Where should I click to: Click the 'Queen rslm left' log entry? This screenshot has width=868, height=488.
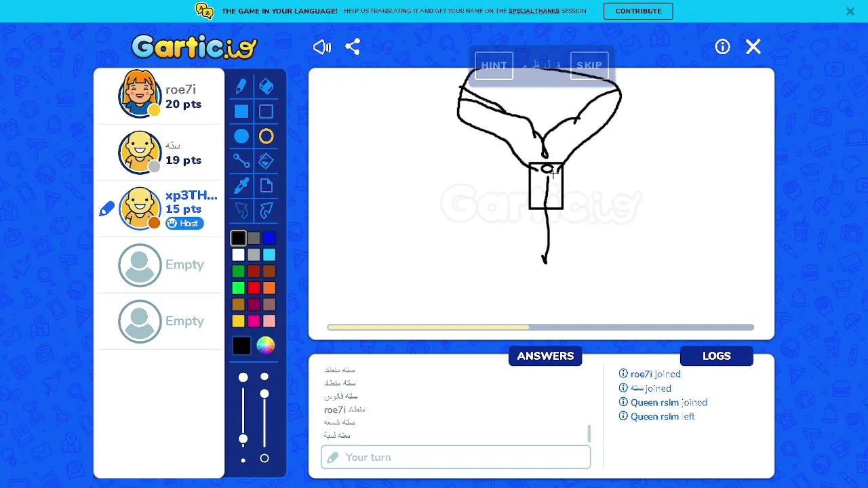pyautogui.click(x=657, y=416)
